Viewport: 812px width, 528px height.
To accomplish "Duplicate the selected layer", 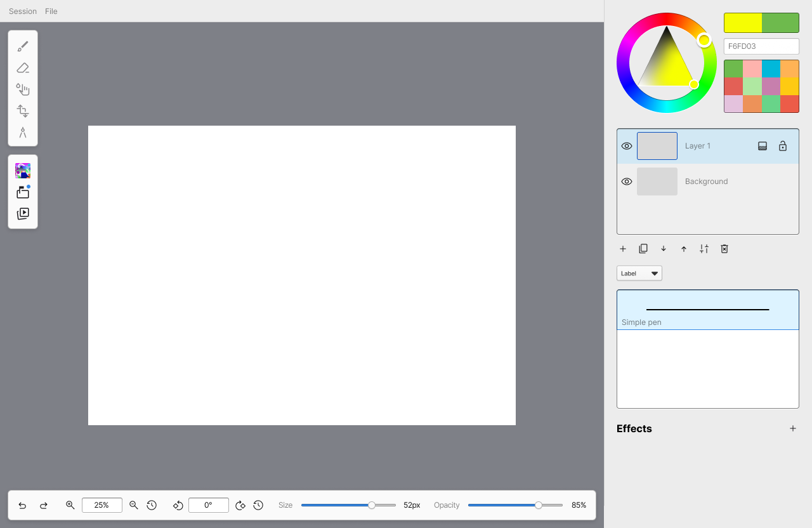I will (643, 249).
